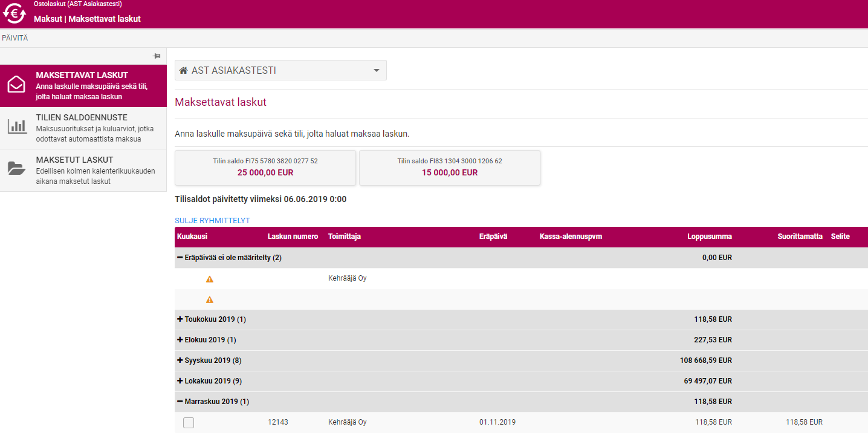
Task: Click the pin icon above sidebar
Action: (x=157, y=56)
